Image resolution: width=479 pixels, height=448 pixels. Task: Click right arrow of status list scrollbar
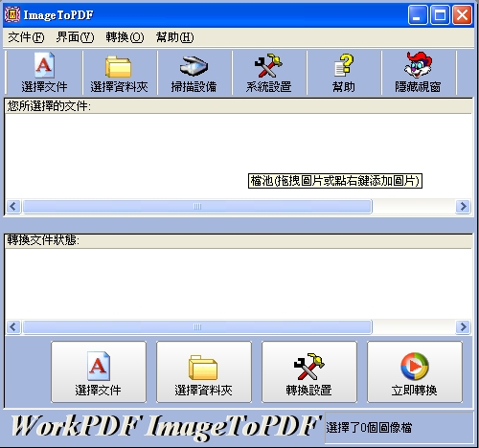[x=463, y=327]
